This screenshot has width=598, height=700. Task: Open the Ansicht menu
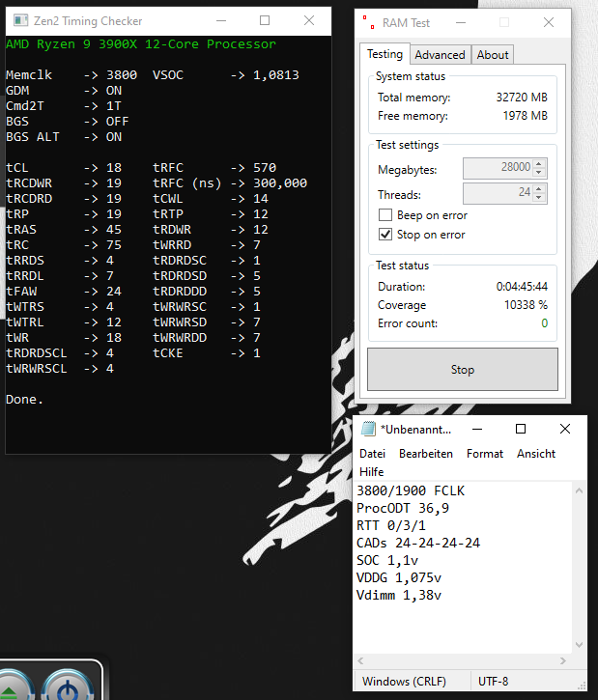click(536, 454)
